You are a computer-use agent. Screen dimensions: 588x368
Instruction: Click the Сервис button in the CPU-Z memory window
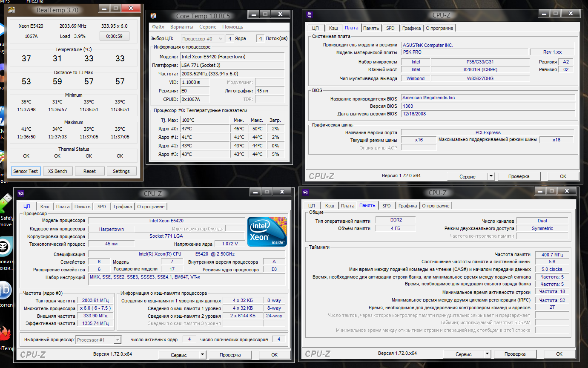pos(464,354)
